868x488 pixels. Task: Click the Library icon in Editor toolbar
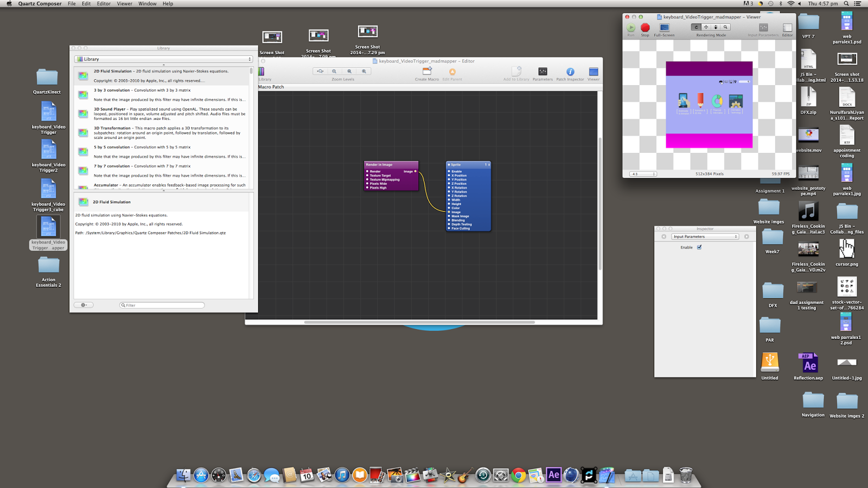261,72
